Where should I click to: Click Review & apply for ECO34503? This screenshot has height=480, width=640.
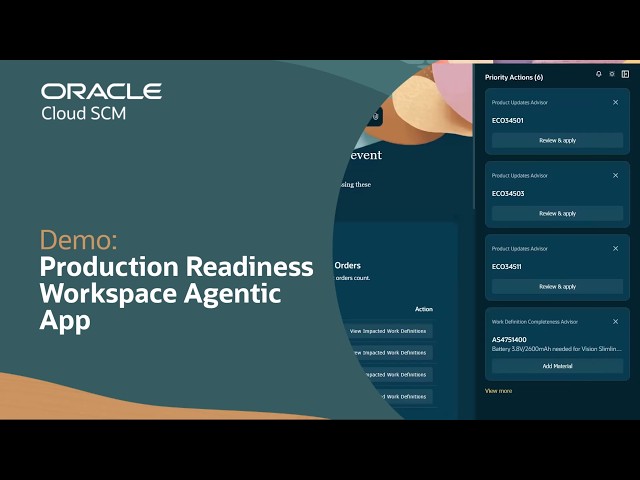click(x=557, y=213)
